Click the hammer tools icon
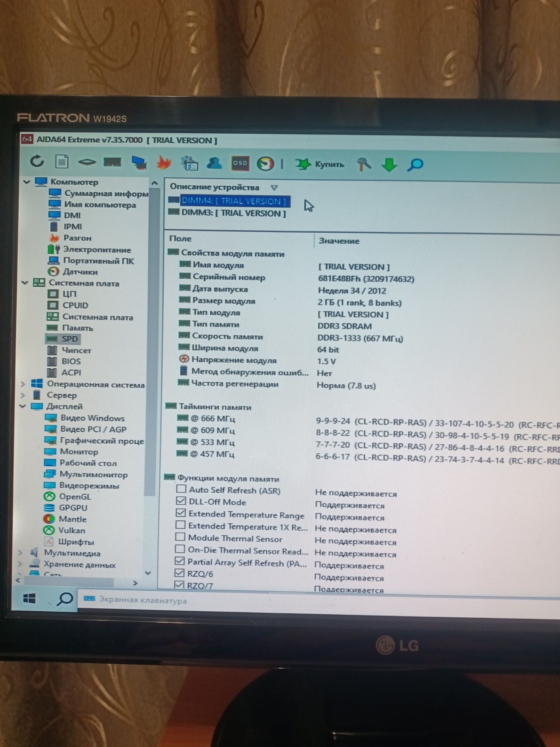The image size is (560, 747). [x=364, y=164]
